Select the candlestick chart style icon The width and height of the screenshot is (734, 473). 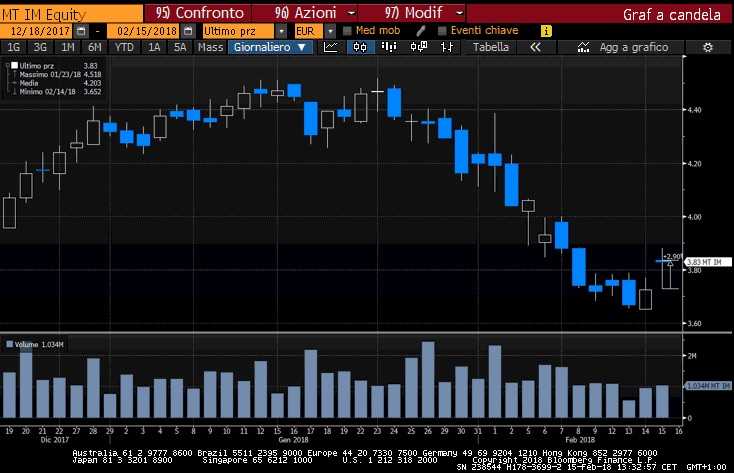pyautogui.click(x=360, y=47)
